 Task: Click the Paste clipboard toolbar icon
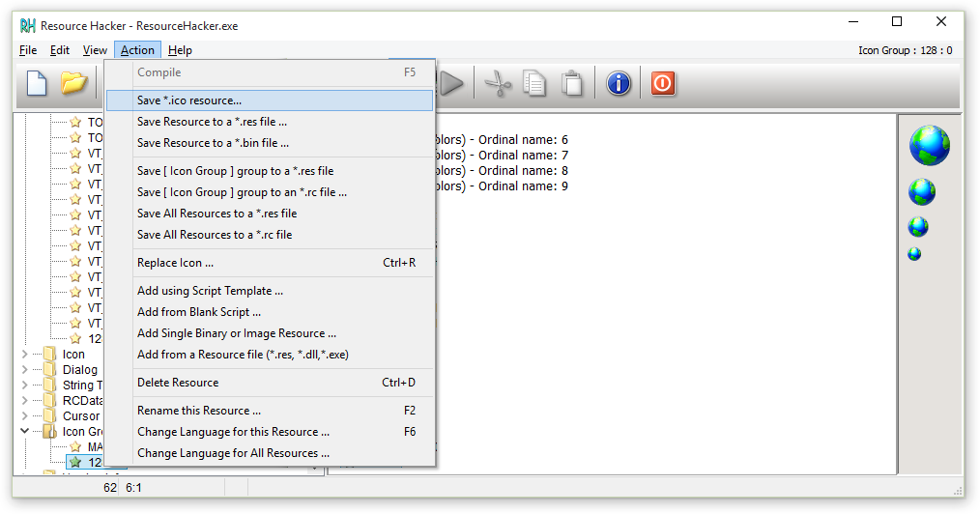571,84
